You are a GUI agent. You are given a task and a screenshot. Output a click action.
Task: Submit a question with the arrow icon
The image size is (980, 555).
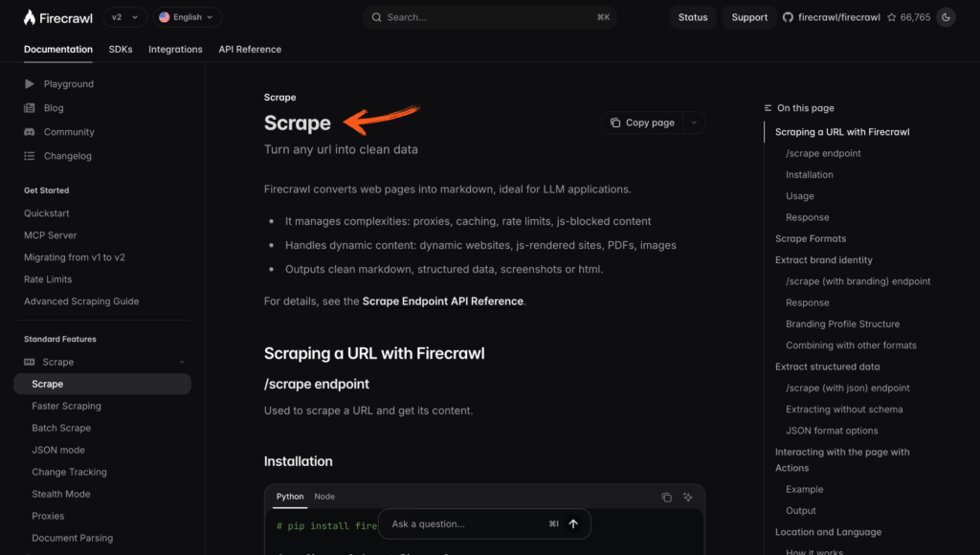pos(572,523)
